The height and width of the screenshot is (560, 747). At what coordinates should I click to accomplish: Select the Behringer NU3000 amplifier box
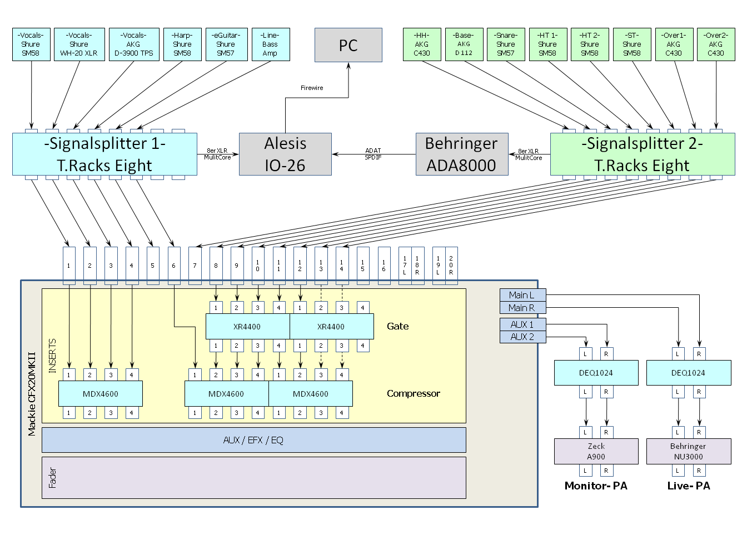click(x=689, y=451)
